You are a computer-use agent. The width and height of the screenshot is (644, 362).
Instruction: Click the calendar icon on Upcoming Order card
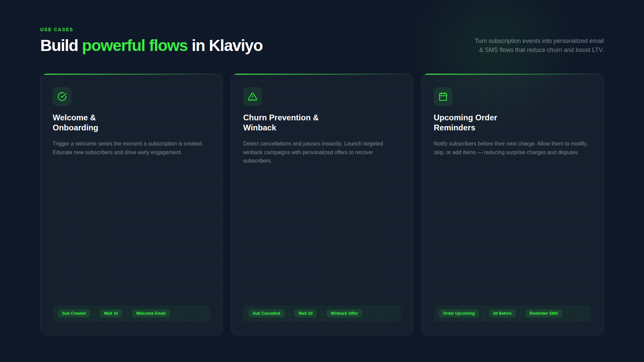443,97
